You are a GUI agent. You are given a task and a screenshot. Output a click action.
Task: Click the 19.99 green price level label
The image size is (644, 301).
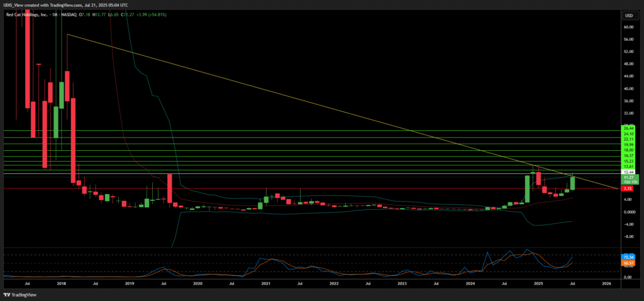(x=627, y=145)
